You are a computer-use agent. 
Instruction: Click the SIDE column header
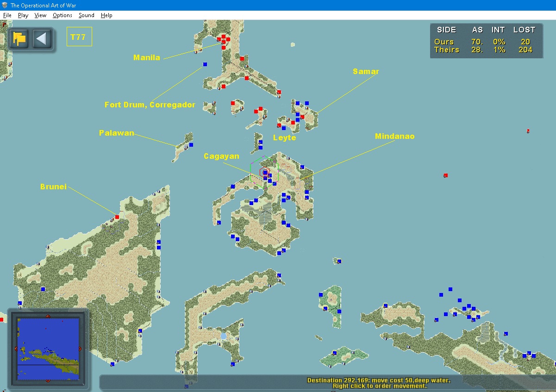(446, 30)
